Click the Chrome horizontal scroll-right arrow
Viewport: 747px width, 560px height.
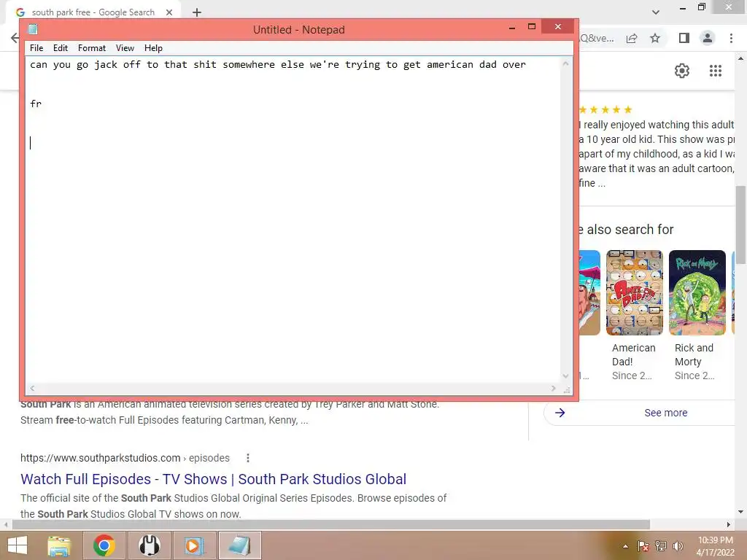tap(729, 525)
